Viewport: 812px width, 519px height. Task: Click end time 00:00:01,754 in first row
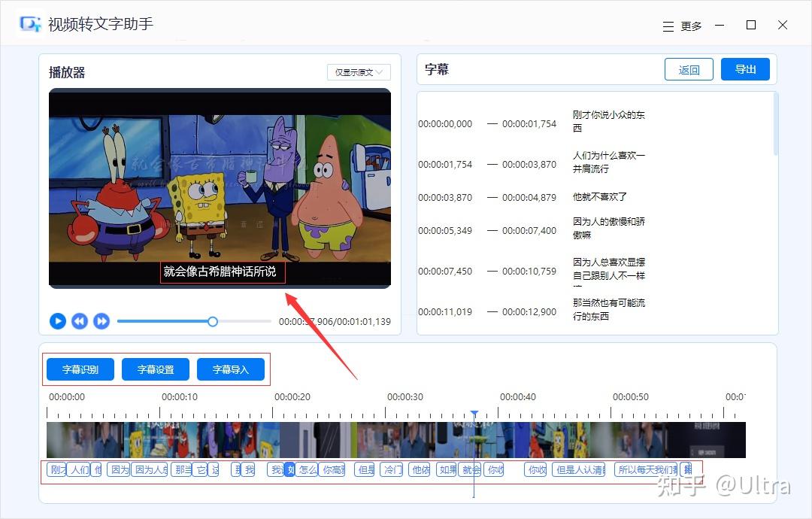[x=529, y=124]
